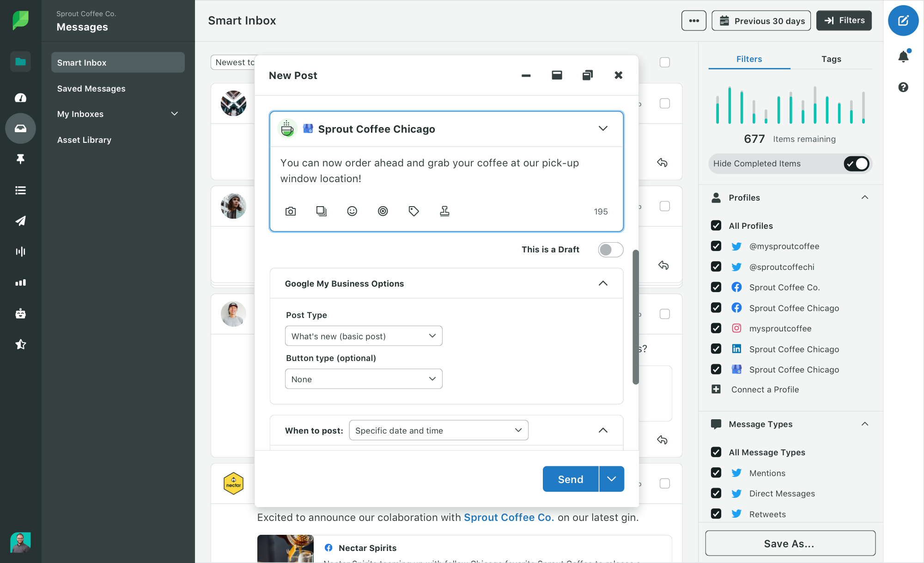Turn off Hide Completed Items toggle
Screen dimensions: 924x563
(x=857, y=164)
